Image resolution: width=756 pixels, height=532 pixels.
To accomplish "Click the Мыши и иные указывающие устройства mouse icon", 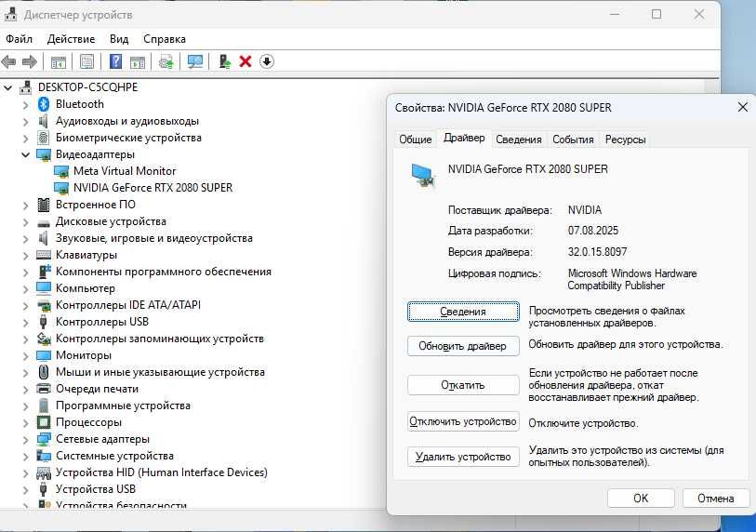I will tap(44, 372).
